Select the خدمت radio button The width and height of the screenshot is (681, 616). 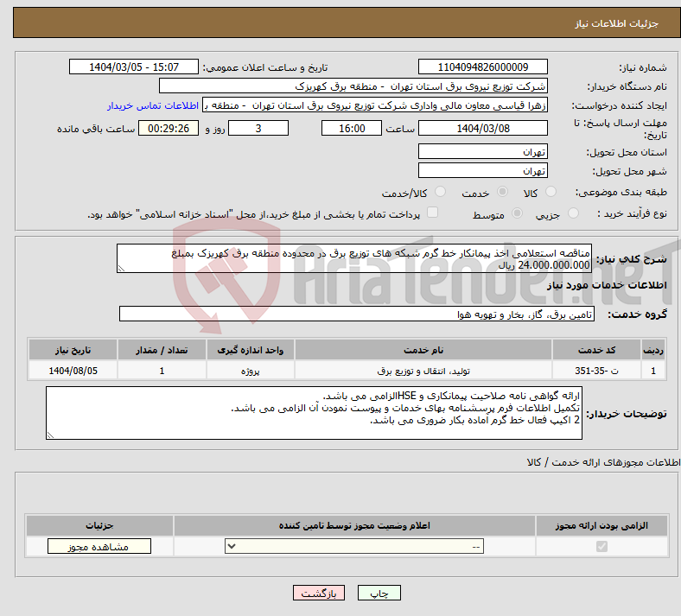(502, 192)
